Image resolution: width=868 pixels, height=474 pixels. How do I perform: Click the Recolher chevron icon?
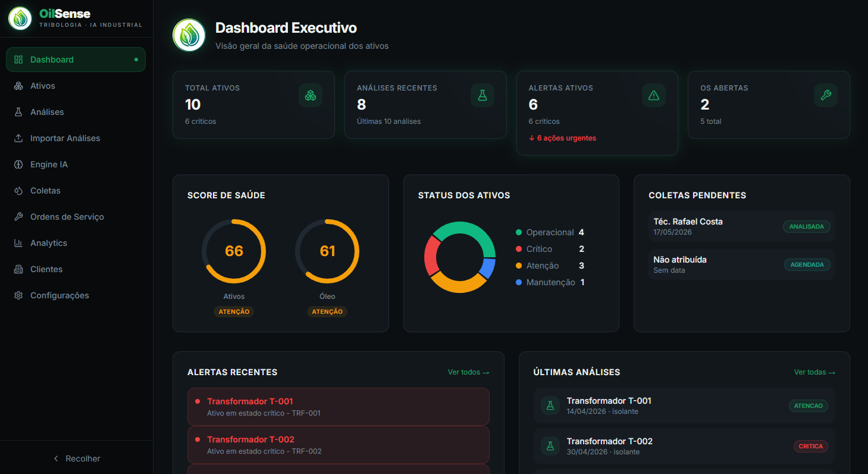point(56,459)
